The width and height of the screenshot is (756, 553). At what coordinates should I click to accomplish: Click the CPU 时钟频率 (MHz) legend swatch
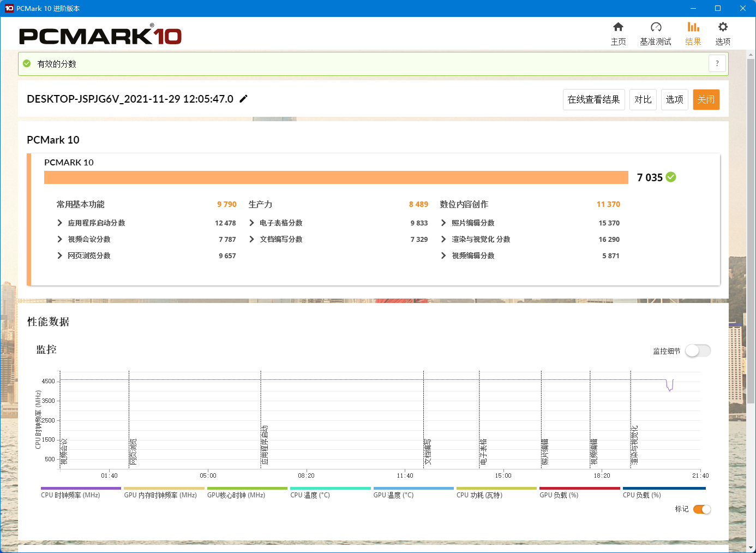coord(81,488)
